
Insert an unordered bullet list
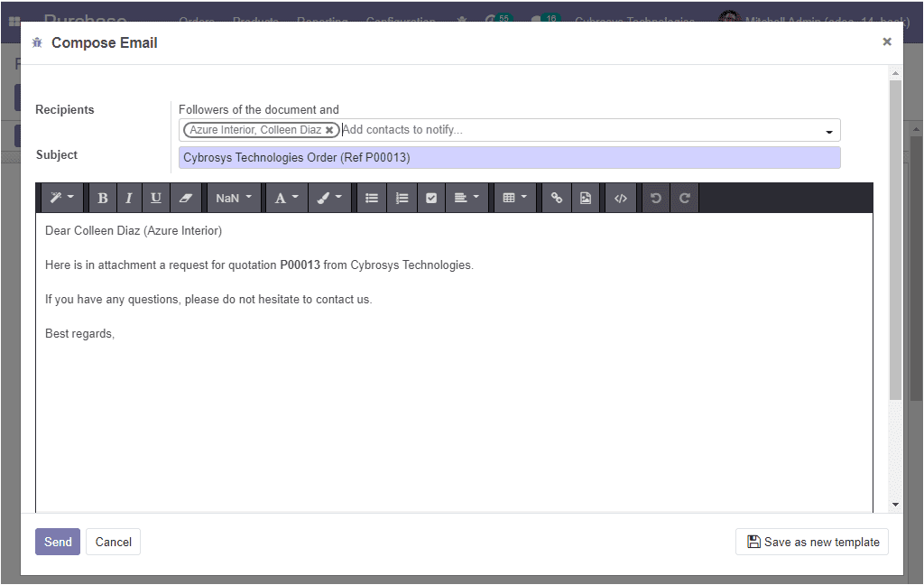point(371,198)
